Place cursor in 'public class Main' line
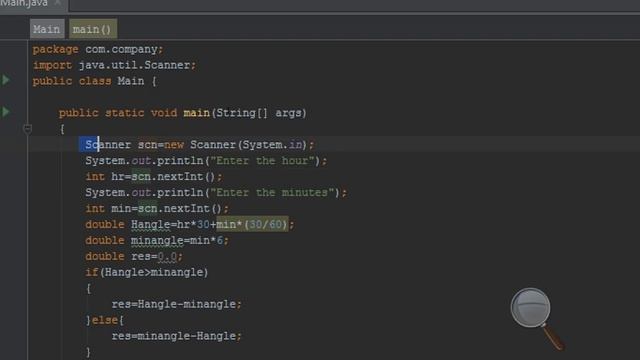Viewport: 640px width, 360px height. point(94,81)
